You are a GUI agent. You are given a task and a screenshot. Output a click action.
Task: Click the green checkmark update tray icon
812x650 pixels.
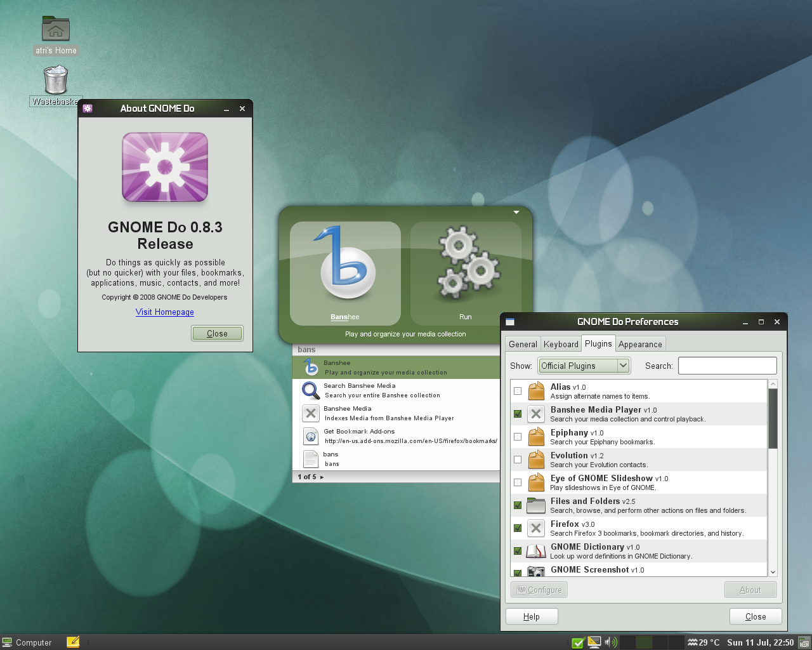[578, 642]
